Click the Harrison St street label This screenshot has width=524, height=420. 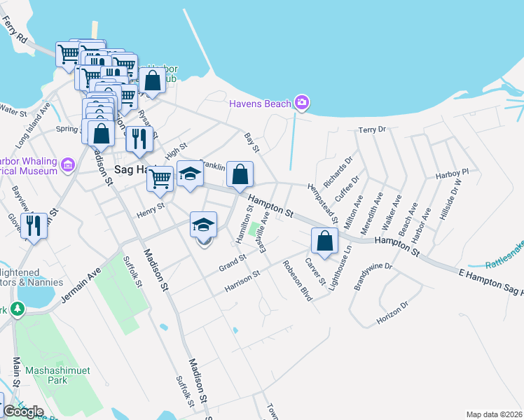pos(242,281)
